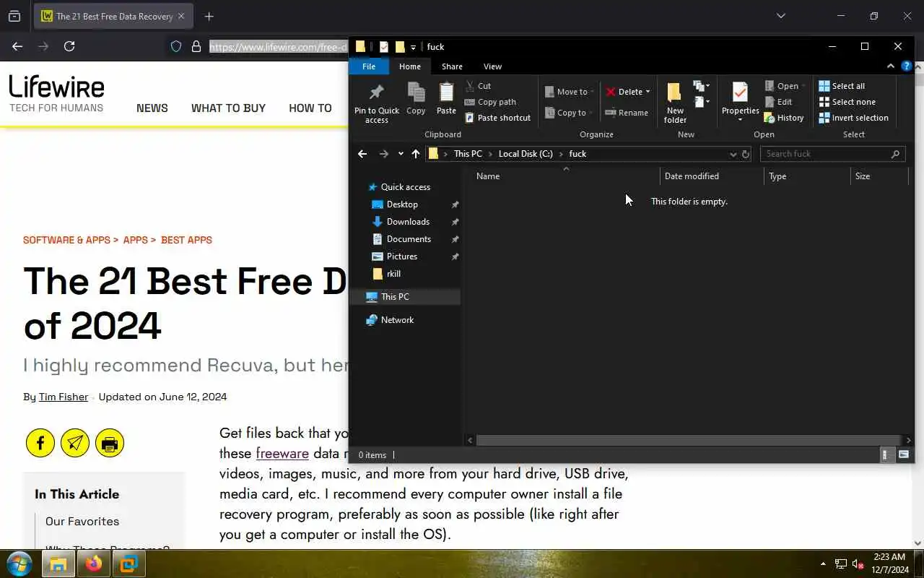924x578 pixels.
Task: Open the WHAT TO BUY menu on Lifewire
Action: pyautogui.click(x=228, y=108)
